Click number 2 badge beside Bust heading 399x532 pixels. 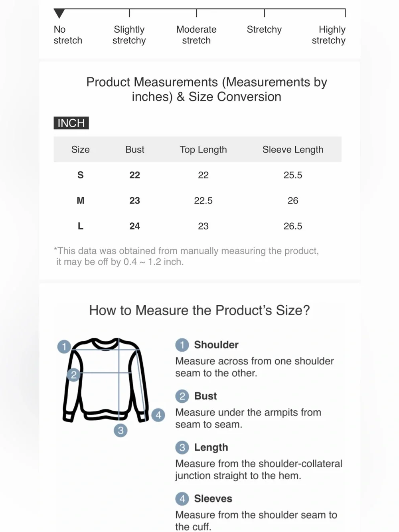182,396
